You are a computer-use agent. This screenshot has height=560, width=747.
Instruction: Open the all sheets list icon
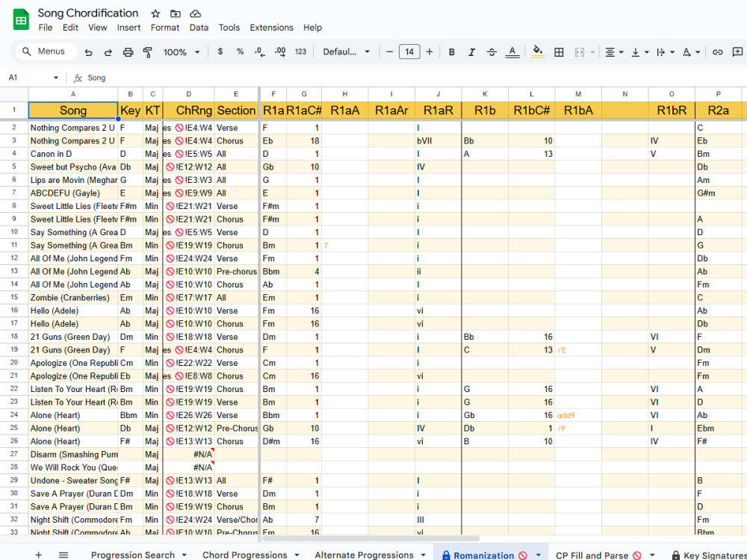[63, 555]
